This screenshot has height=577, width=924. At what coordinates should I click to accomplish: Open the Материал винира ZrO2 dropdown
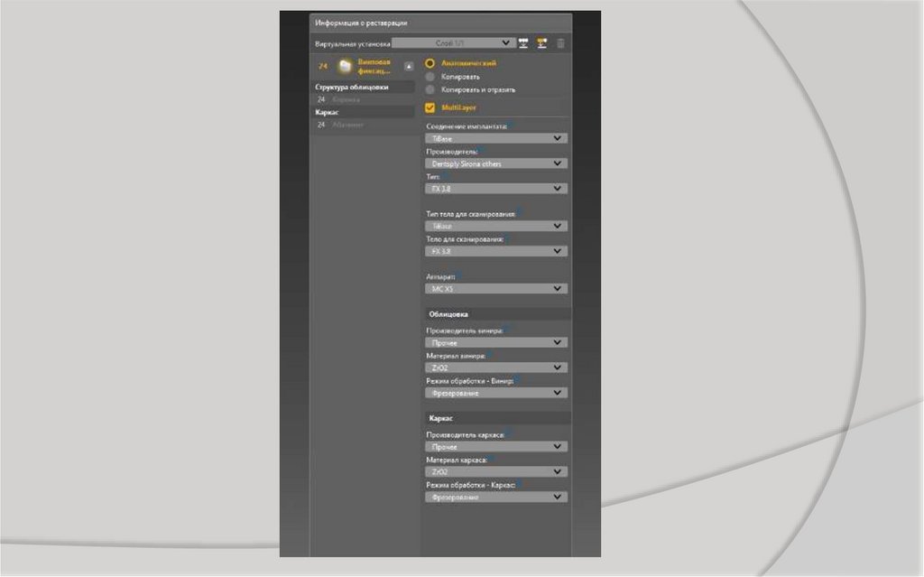coord(496,368)
